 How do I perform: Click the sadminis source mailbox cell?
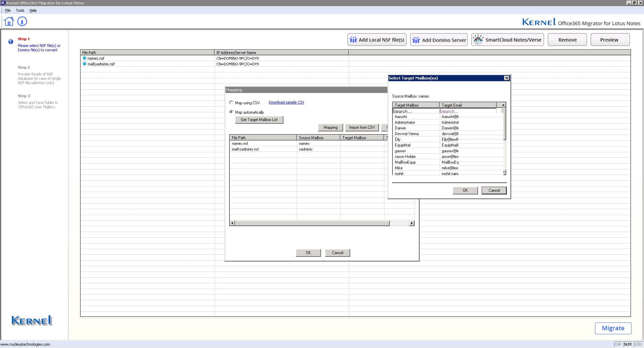[318, 149]
